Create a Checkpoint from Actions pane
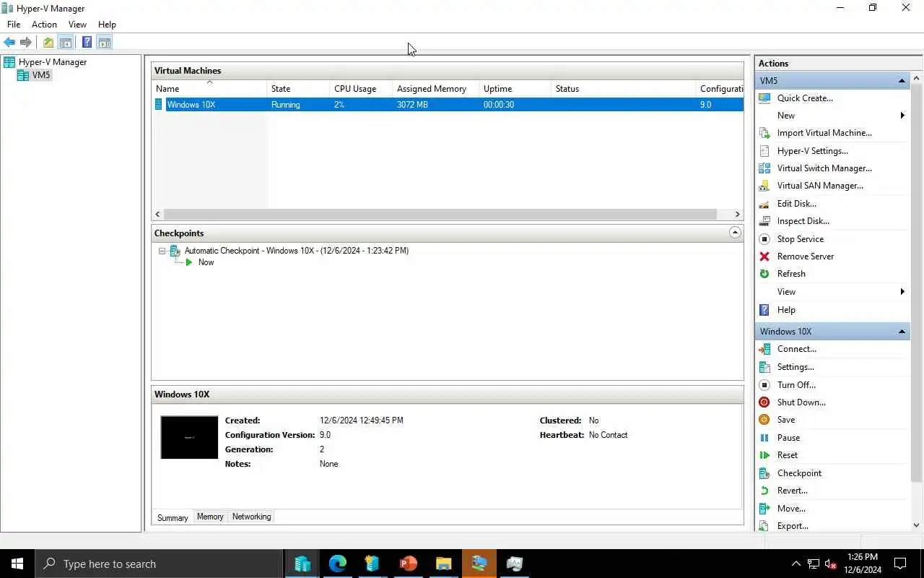The height and width of the screenshot is (578, 924). (799, 473)
